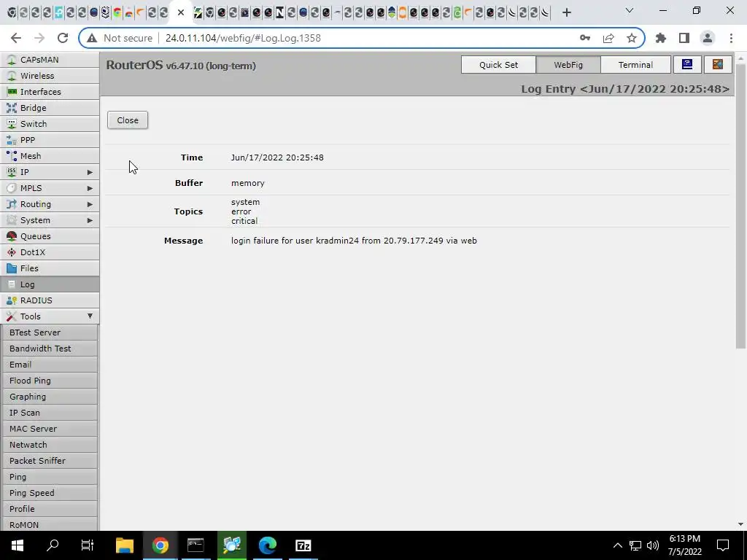This screenshot has width=747, height=560.
Task: Click the address bar URL
Action: (x=243, y=38)
